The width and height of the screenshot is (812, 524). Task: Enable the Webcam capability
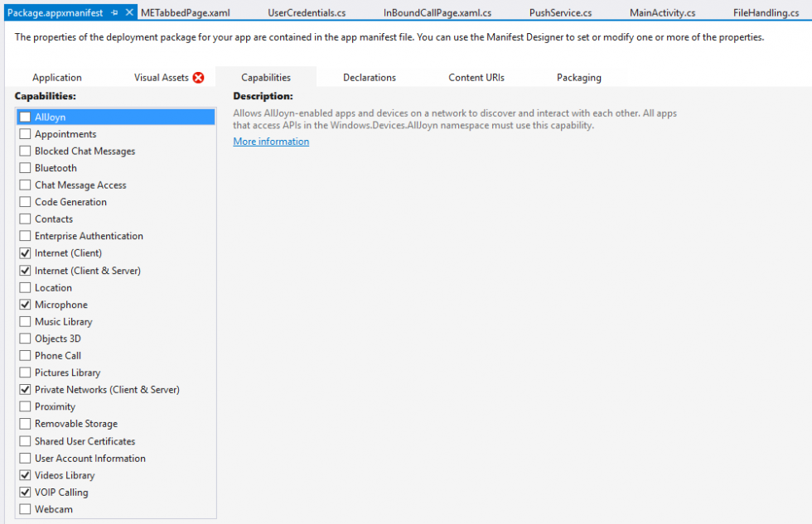coord(24,509)
